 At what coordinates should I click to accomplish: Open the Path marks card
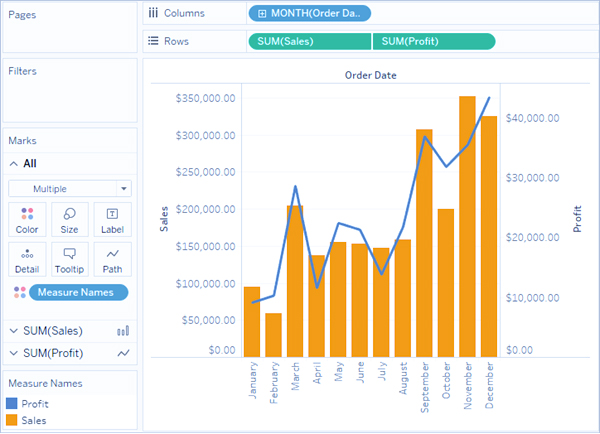pyautogui.click(x=112, y=259)
